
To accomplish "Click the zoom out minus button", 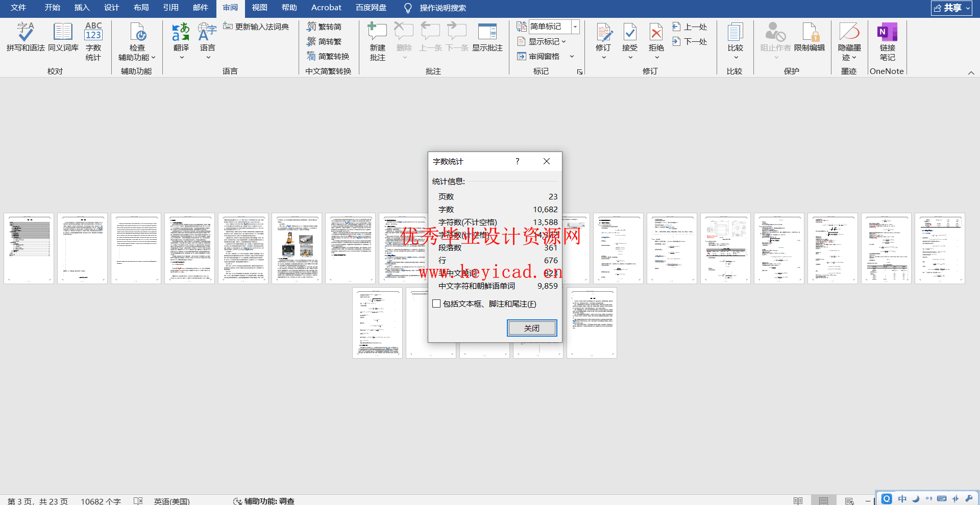I will click(x=868, y=501).
